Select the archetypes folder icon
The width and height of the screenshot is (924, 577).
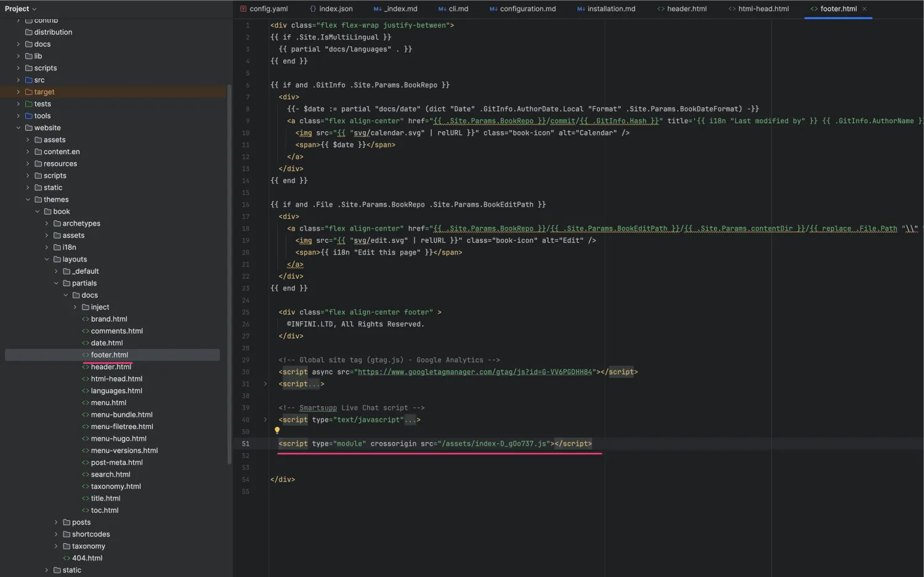click(57, 224)
